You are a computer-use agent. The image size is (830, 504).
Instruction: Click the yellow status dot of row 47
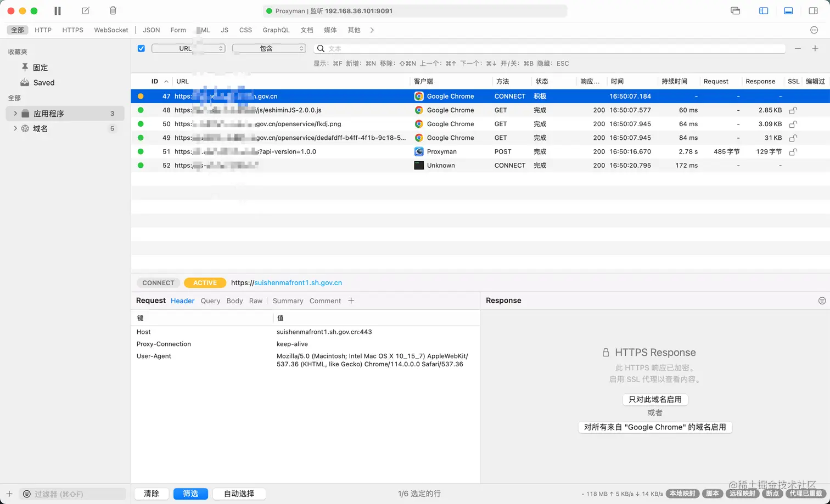tap(141, 96)
